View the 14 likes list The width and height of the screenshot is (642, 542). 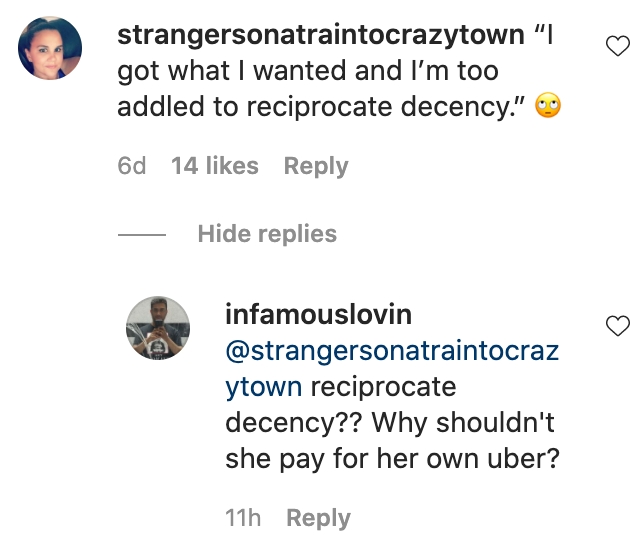pos(214,166)
